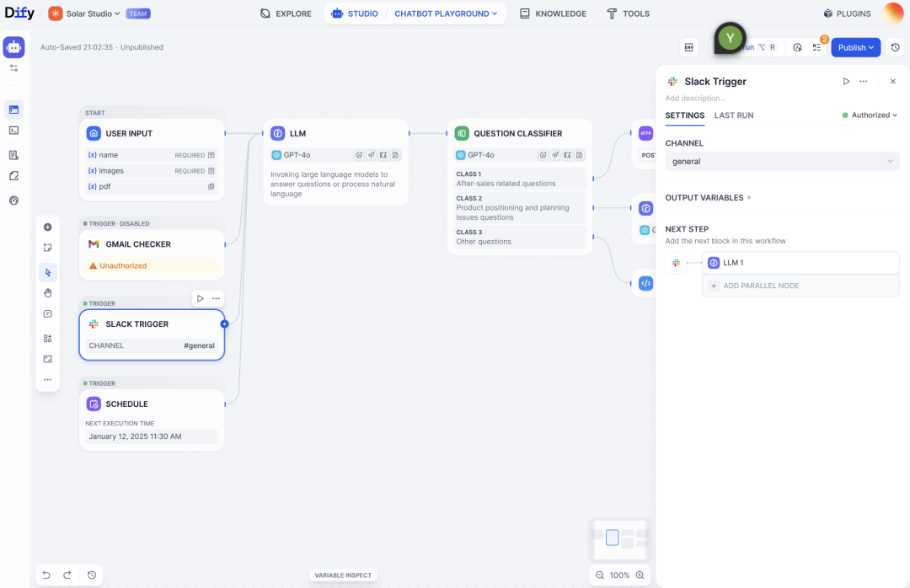This screenshot has height=588, width=910.
Task: Open the Channel dropdown set to general
Action: [x=782, y=160]
